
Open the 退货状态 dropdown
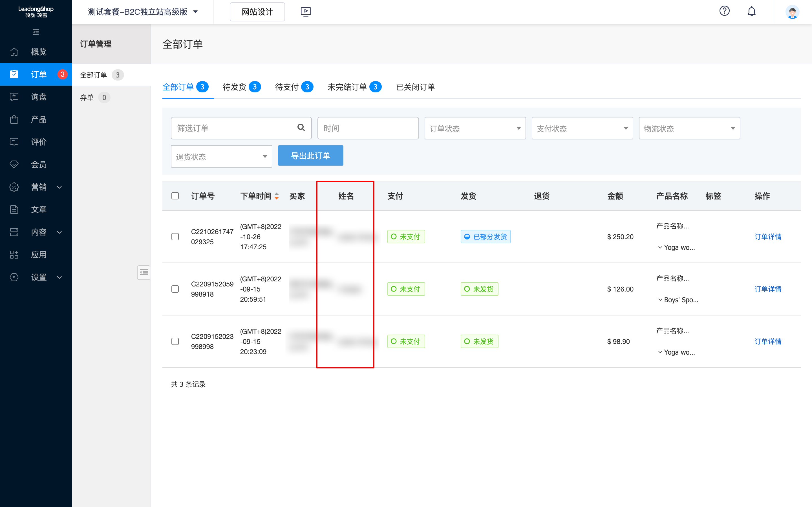click(x=221, y=157)
